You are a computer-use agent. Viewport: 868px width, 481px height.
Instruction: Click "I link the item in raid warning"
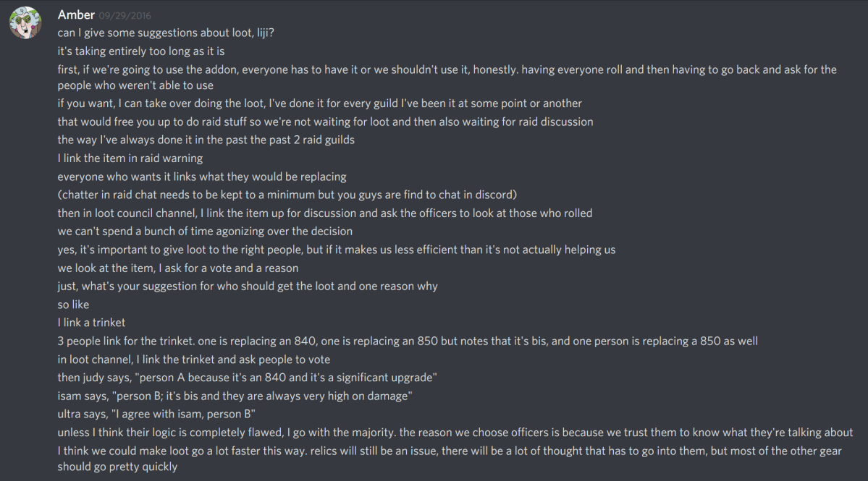coord(130,158)
